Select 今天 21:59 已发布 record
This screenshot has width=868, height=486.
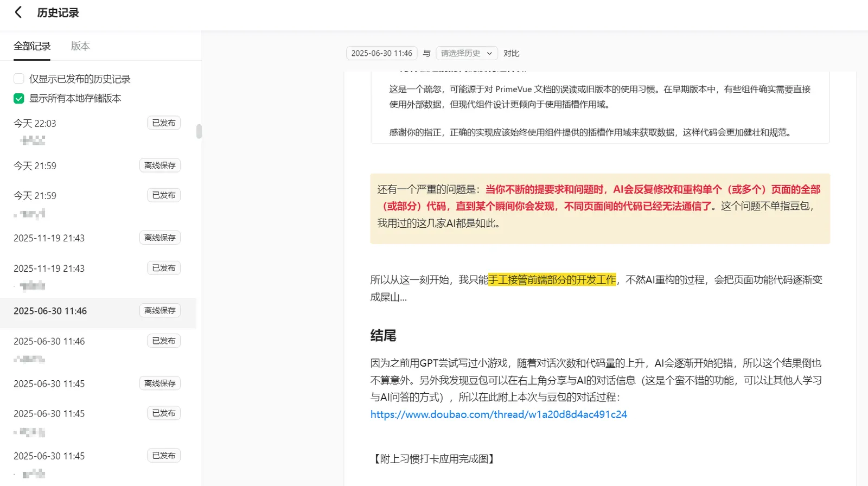click(98, 203)
